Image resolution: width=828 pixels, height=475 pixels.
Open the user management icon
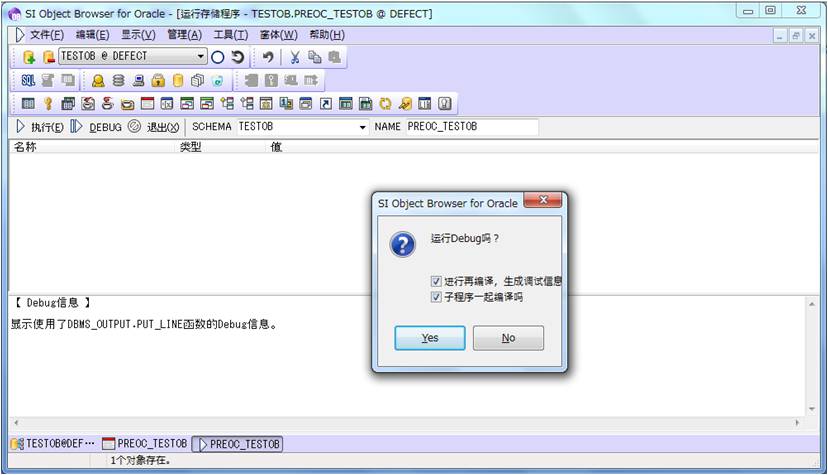tap(98, 80)
